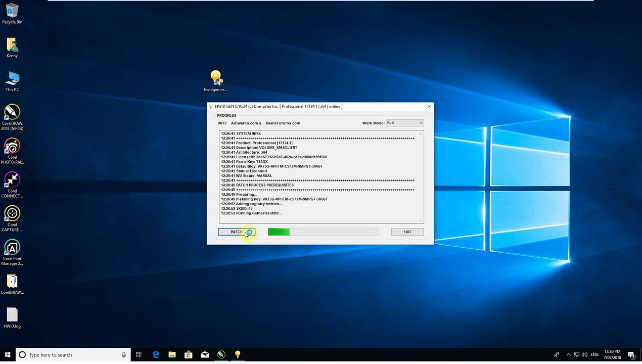Open the Recycle Bin desktop icon
The height and width of the screenshot is (364, 642).
[12, 14]
